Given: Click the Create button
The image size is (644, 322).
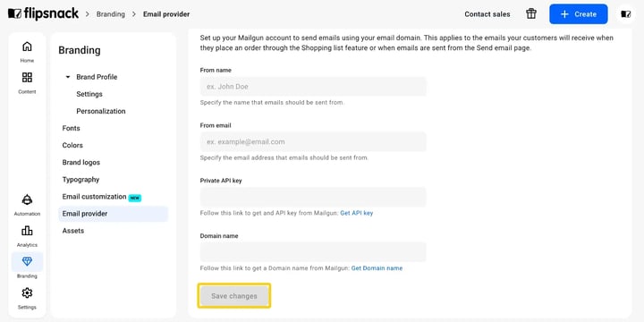Looking at the screenshot, I should point(579,14).
